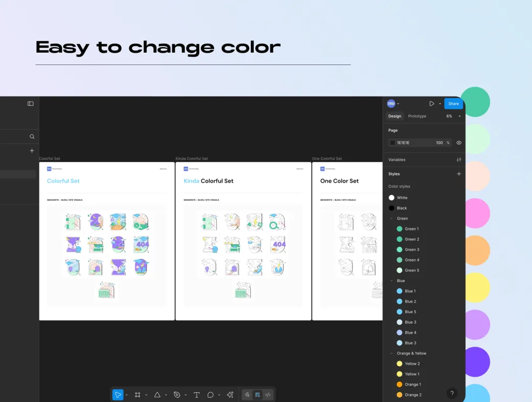Switch to Dev Mode toggle
Screen dimensions: 532x402
point(268,395)
